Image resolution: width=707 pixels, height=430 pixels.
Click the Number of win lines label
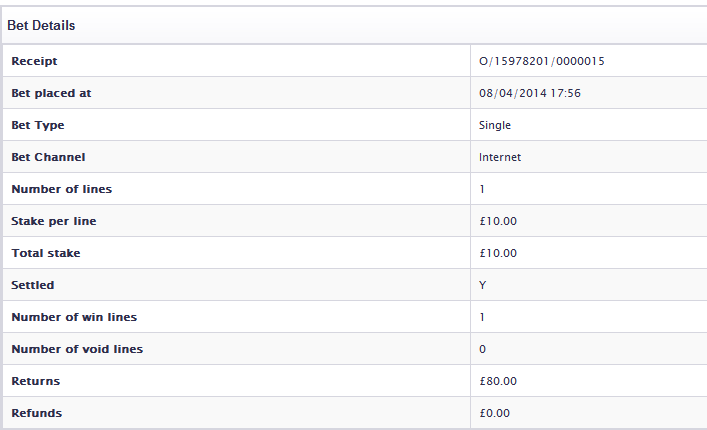click(74, 317)
